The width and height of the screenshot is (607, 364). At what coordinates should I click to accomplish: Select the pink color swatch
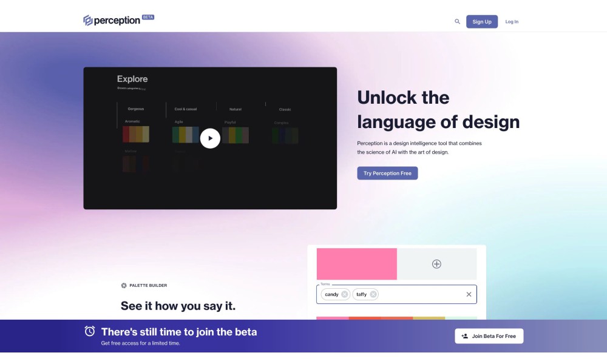point(356,264)
